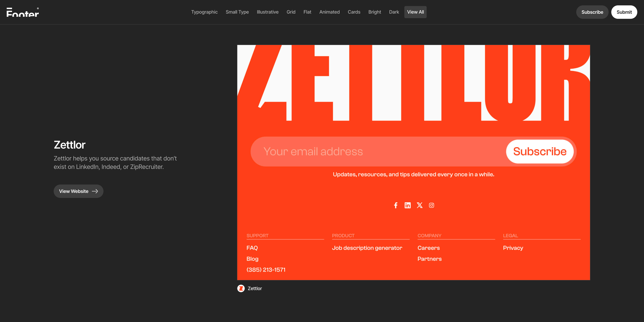Image resolution: width=644 pixels, height=322 pixels.
Task: Click the View Website button
Action: click(78, 191)
